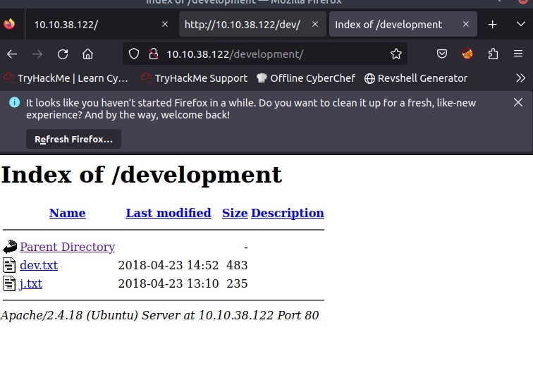533x392 pixels.
Task: Focus the address bar URL field
Action: pos(265,54)
